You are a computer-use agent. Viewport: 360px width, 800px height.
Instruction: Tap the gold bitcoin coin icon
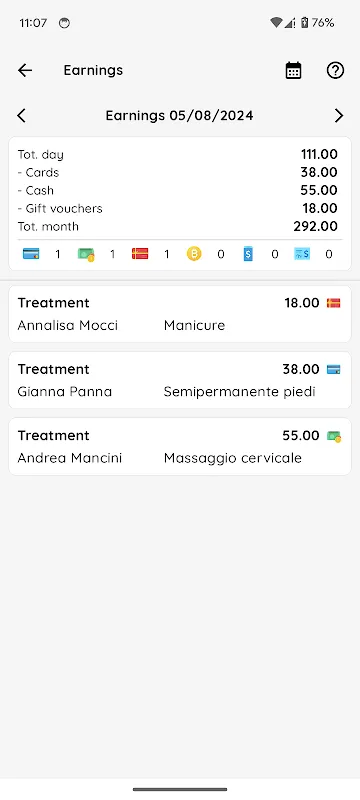pyautogui.click(x=194, y=254)
